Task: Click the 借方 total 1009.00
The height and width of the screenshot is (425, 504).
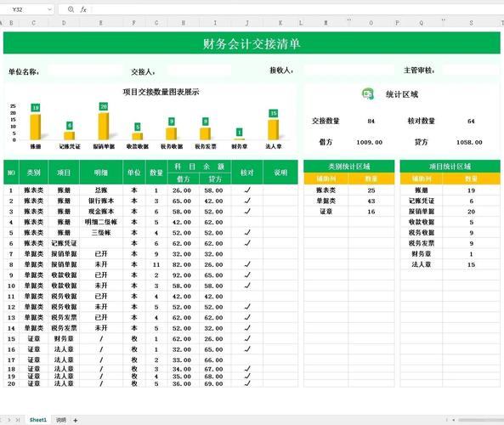Action: (x=370, y=143)
